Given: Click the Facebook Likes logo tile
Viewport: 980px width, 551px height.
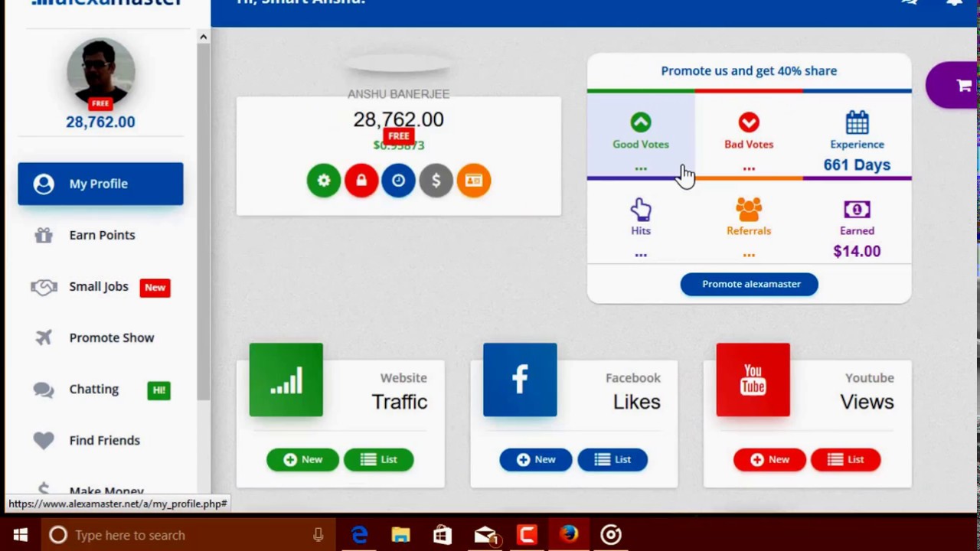Looking at the screenshot, I should coord(520,380).
